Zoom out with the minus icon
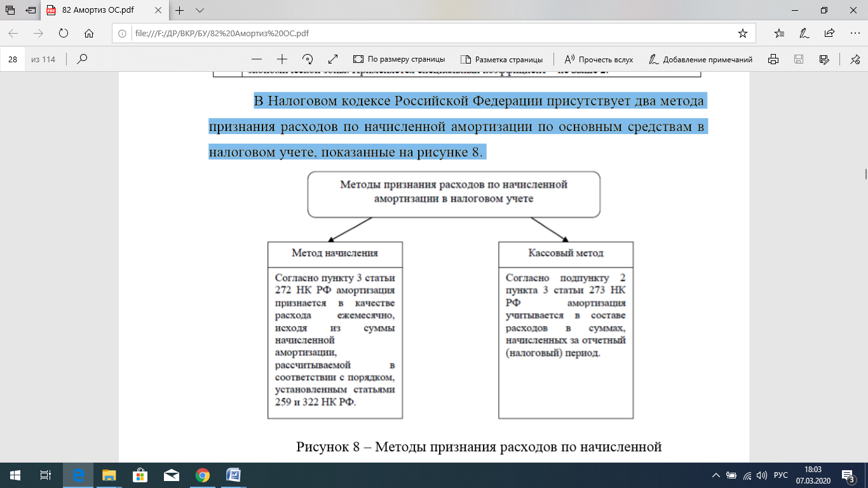 (257, 59)
